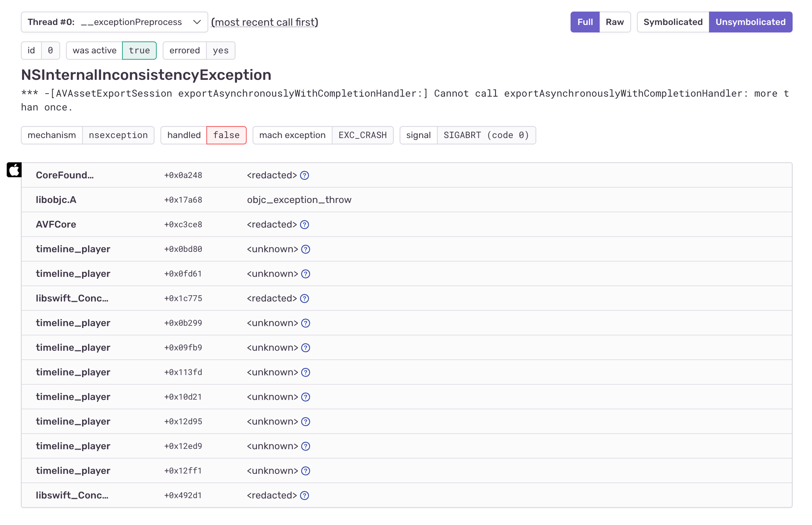
Task: Open the Thread #0 selector dropdown
Action: click(114, 22)
